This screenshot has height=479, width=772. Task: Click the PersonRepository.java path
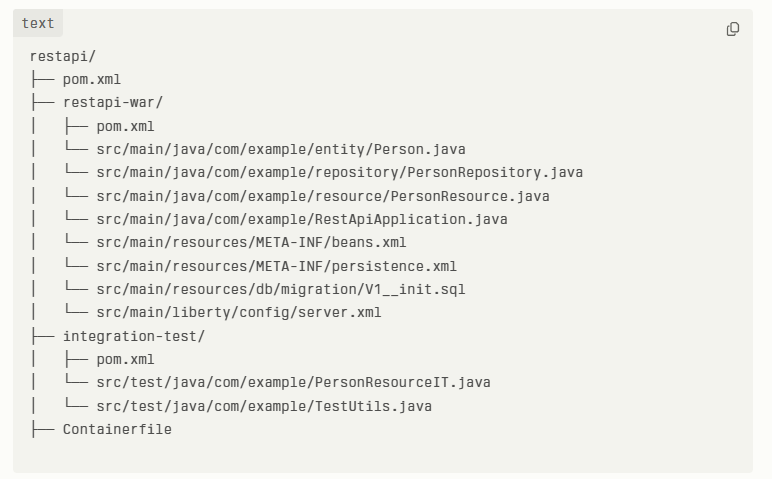click(x=339, y=172)
